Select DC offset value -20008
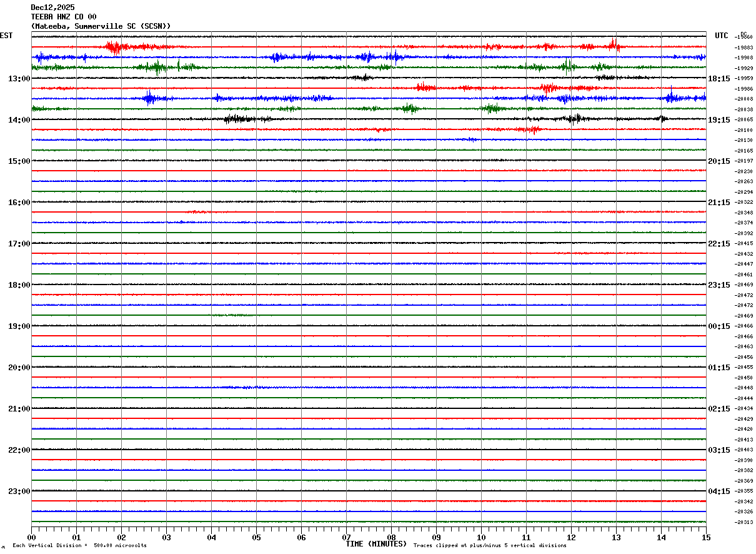The image size is (756, 554). point(744,99)
